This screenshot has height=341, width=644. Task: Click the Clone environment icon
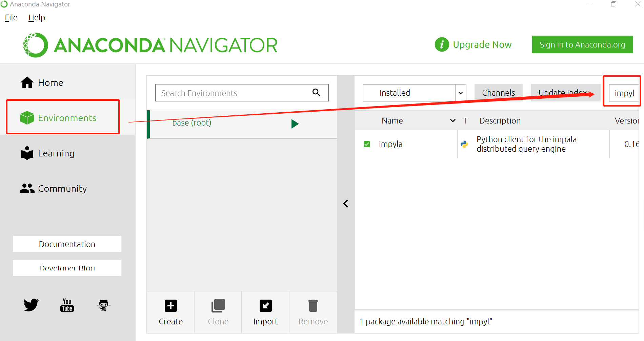point(218,305)
